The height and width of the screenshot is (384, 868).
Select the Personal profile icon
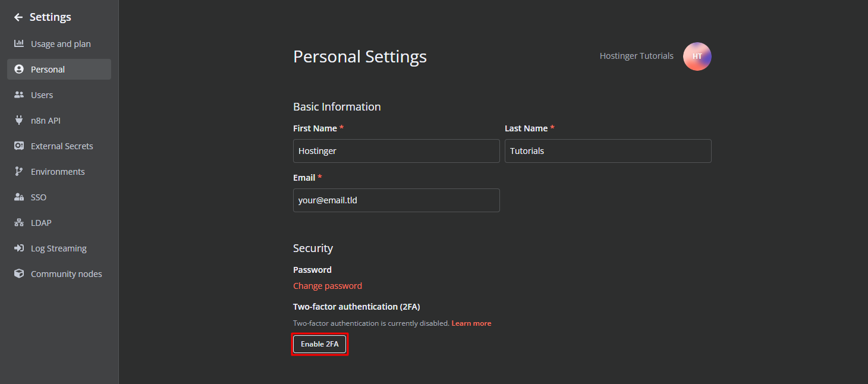point(19,69)
